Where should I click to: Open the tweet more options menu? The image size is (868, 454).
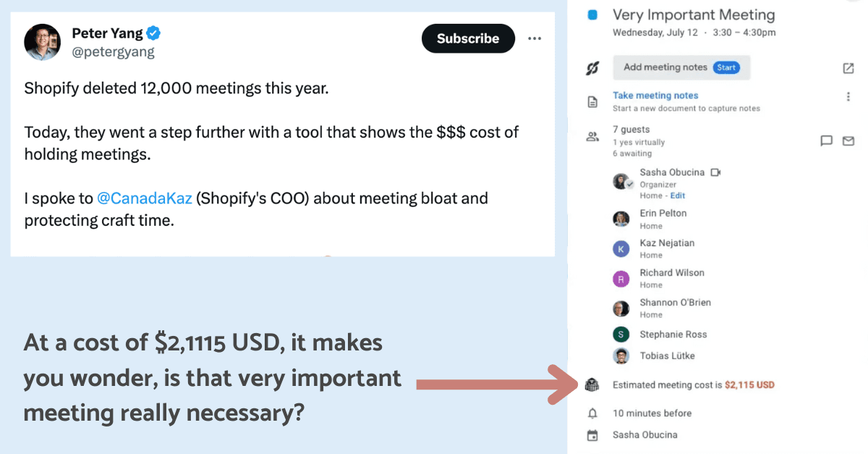[x=535, y=38]
